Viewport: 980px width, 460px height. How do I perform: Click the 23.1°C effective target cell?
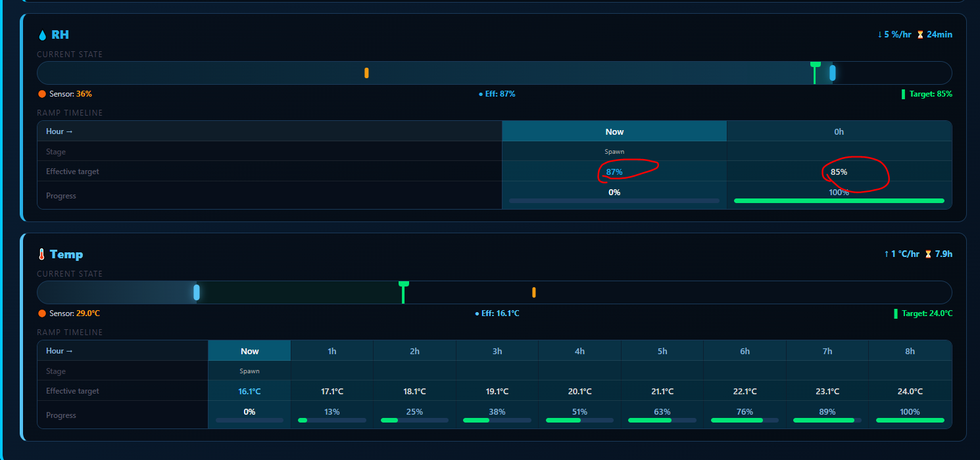(827, 391)
